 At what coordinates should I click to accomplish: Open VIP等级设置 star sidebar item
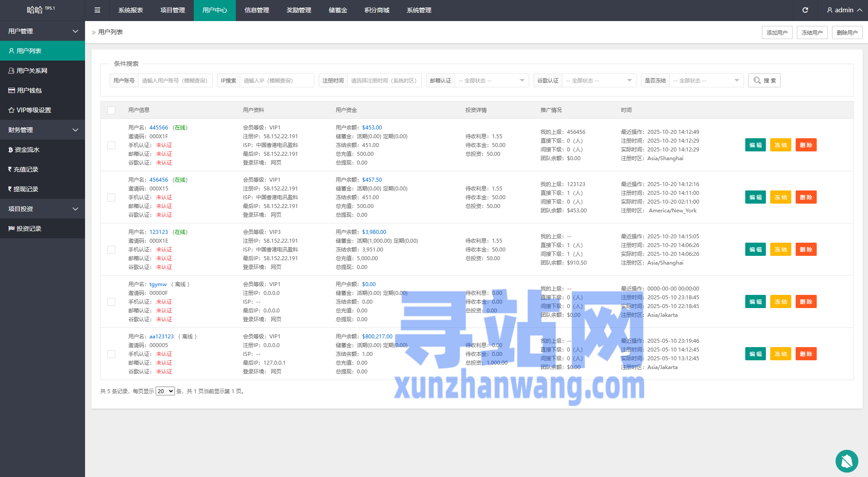(x=33, y=110)
